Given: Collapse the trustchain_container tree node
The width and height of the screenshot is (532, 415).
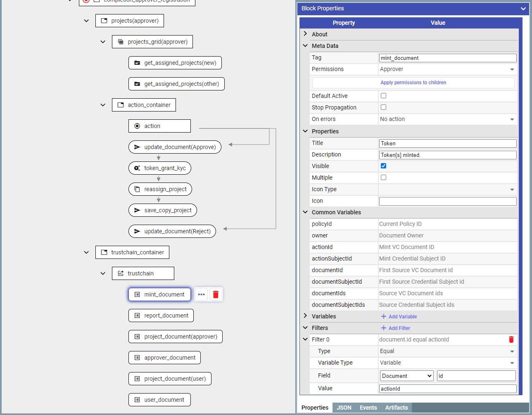Looking at the screenshot, I should pos(86,252).
